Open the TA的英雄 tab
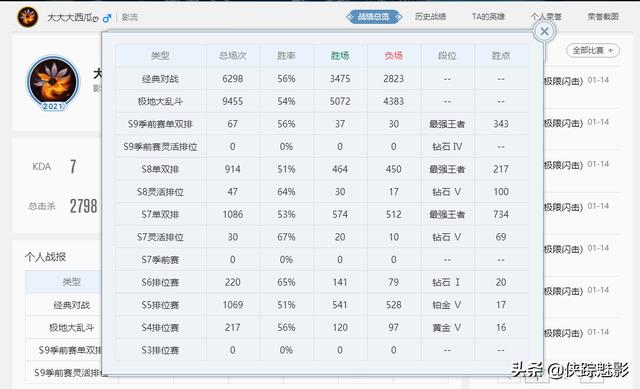The height and width of the screenshot is (389, 640). [x=488, y=17]
